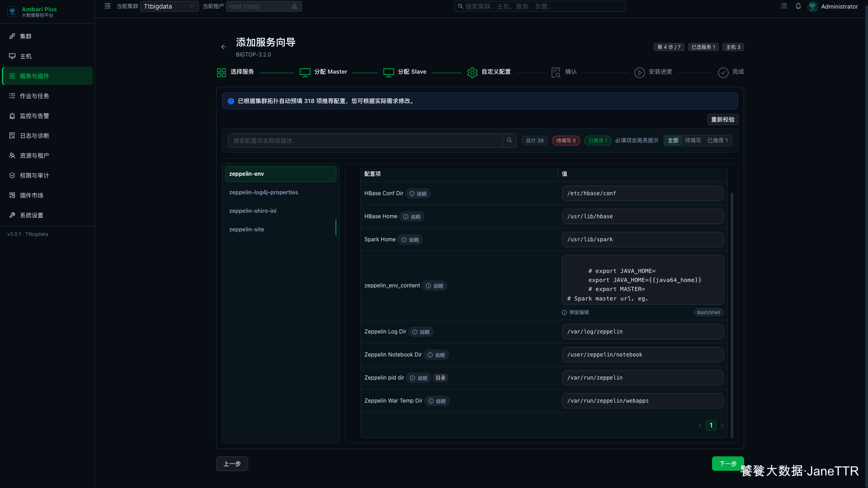Open 服务与组件 in the sidebar
868x488 pixels.
tap(47, 76)
